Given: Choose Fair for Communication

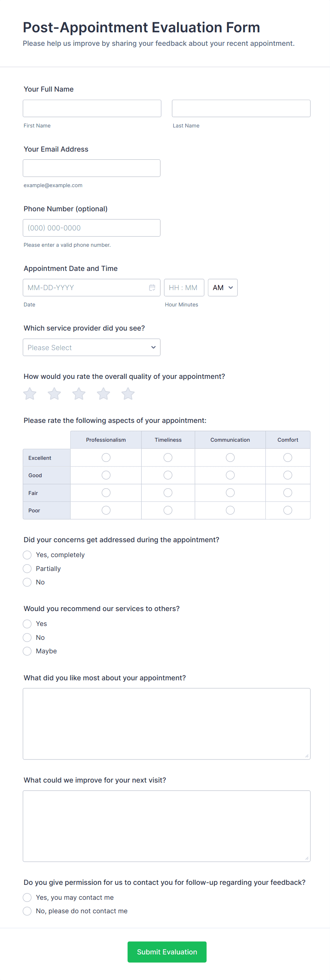Looking at the screenshot, I should coord(230,493).
